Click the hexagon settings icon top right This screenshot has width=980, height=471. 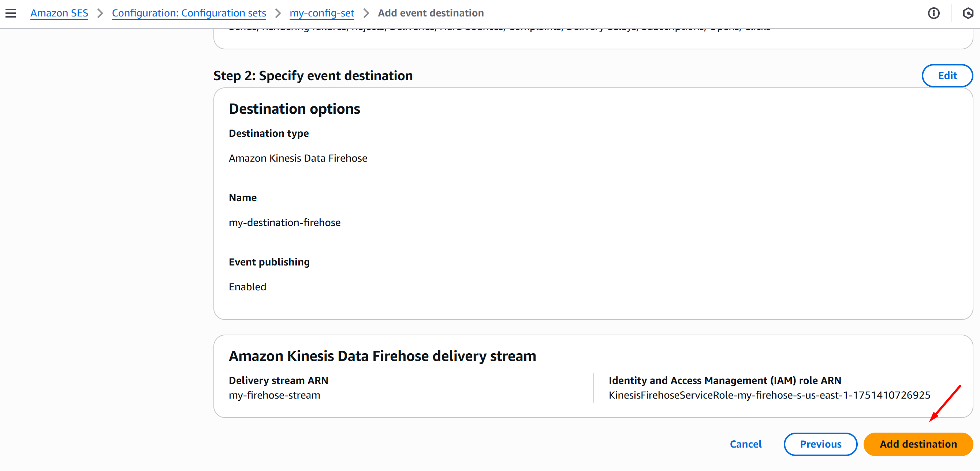click(968, 13)
